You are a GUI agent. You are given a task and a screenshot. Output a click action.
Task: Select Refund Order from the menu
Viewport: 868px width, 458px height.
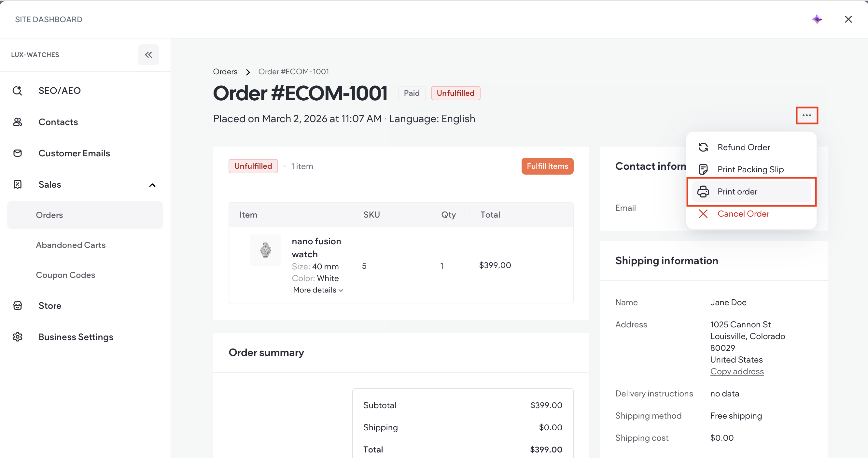point(743,147)
